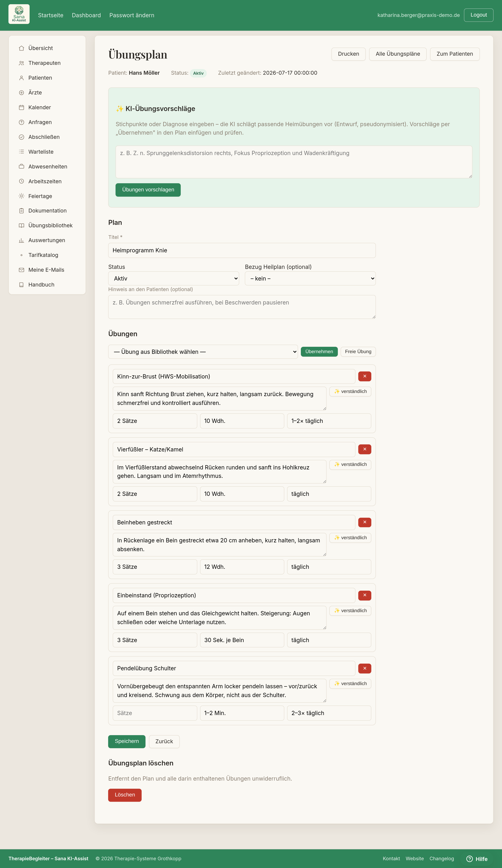
Task: Edit the 1–2× täglich frequency field
Action: (x=329, y=421)
